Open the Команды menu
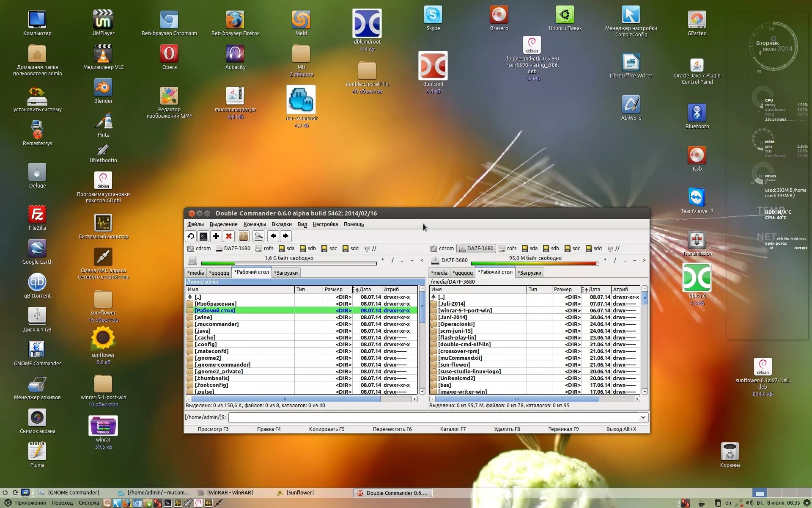This screenshot has width=812, height=508. coord(255,224)
